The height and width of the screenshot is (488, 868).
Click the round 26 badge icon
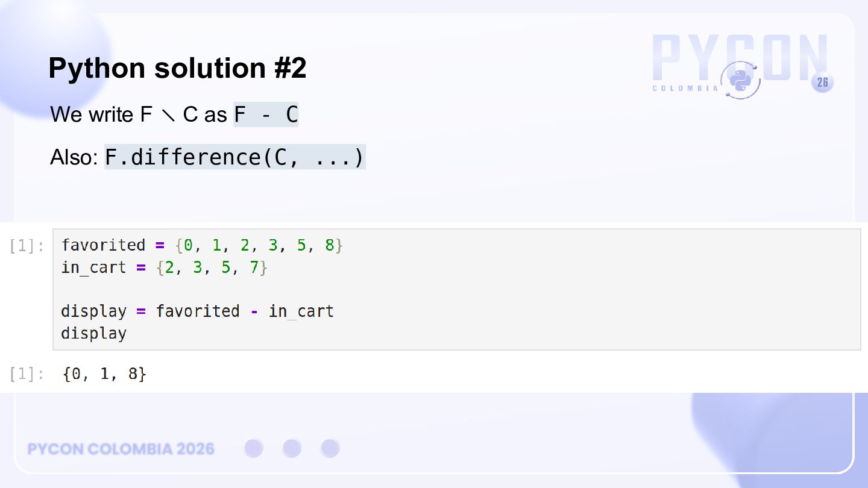(x=823, y=83)
